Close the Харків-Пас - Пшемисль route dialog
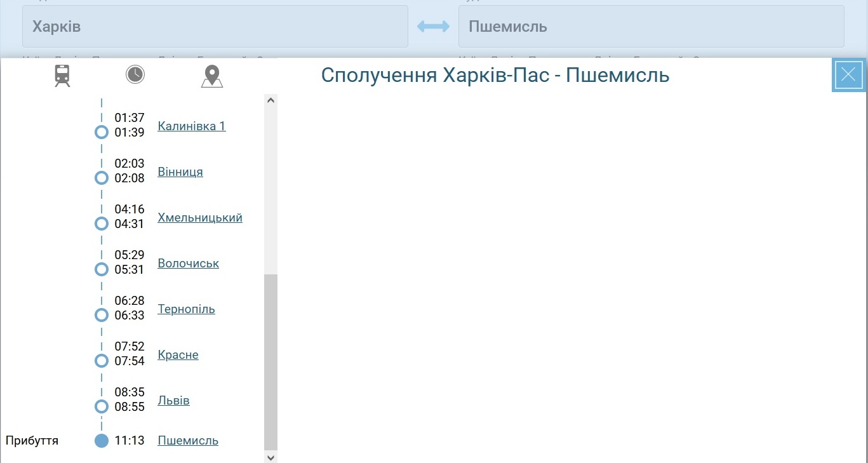The width and height of the screenshot is (868, 463). coord(848,75)
